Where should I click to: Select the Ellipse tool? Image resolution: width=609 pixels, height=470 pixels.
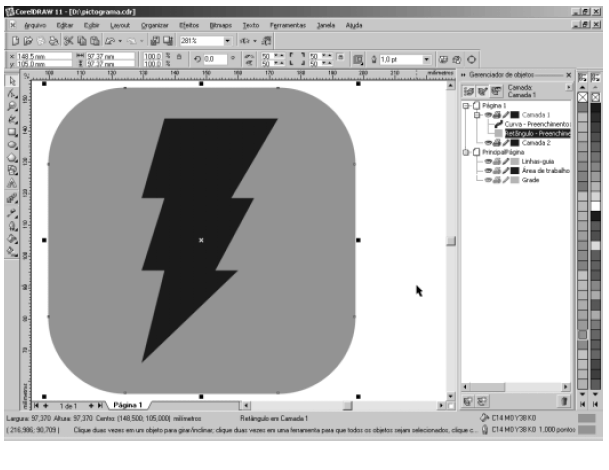(x=11, y=144)
